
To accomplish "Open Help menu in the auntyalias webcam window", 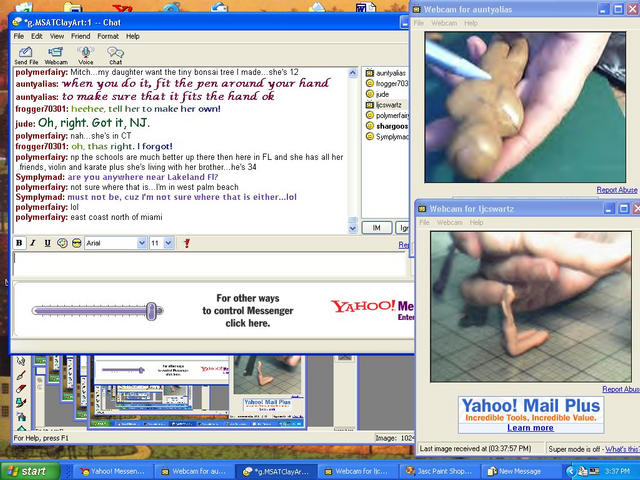I will [x=471, y=23].
